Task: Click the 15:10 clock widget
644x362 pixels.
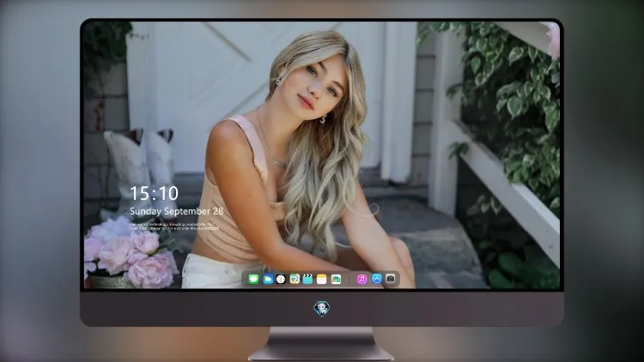Action: pyautogui.click(x=154, y=193)
